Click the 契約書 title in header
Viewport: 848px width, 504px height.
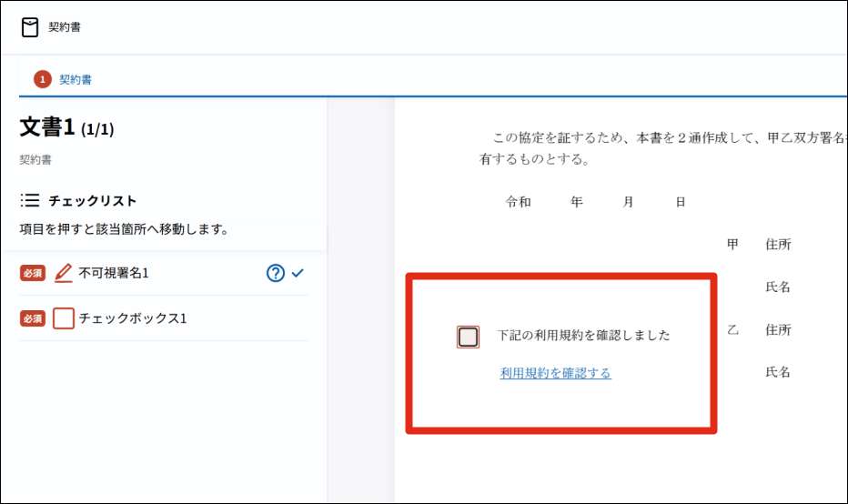click(x=65, y=27)
